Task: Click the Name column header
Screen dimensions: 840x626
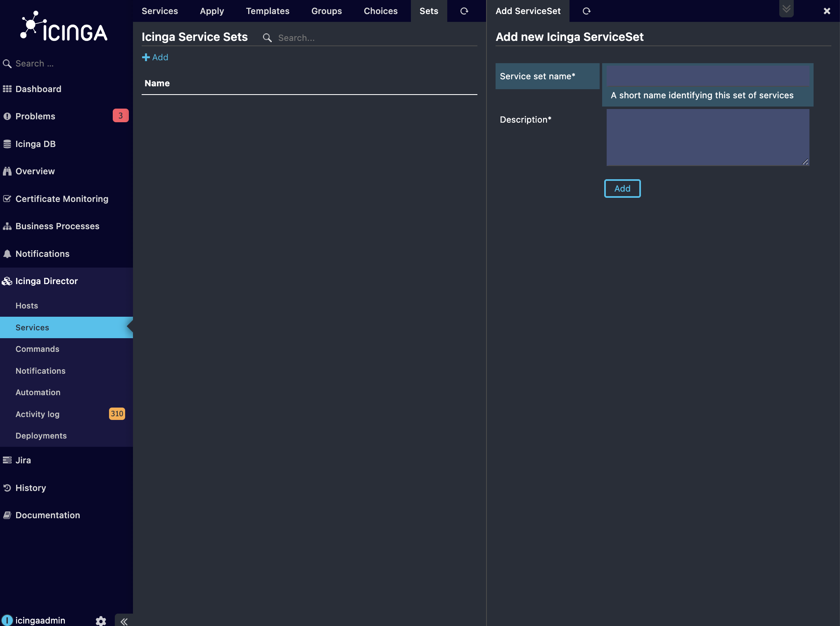Action: [157, 83]
